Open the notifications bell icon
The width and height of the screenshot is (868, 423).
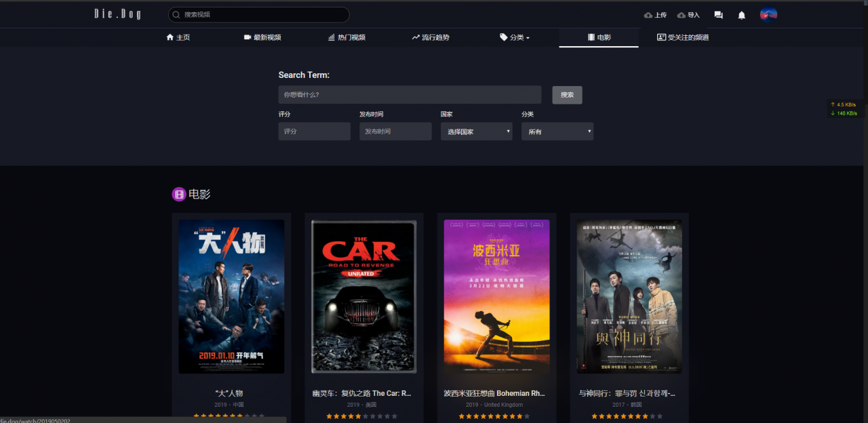(x=742, y=15)
